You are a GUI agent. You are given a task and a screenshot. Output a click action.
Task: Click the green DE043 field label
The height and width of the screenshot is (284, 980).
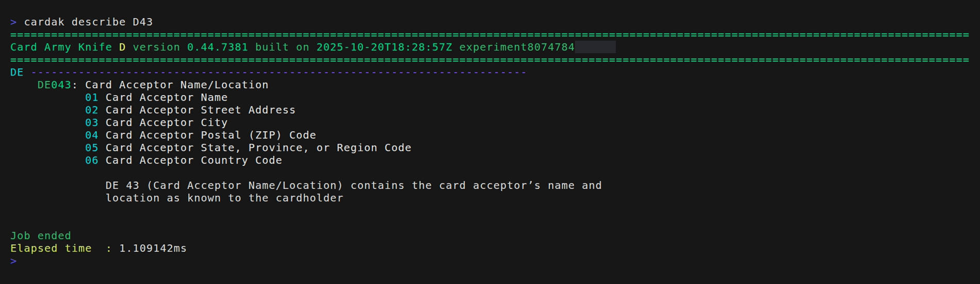click(54, 85)
